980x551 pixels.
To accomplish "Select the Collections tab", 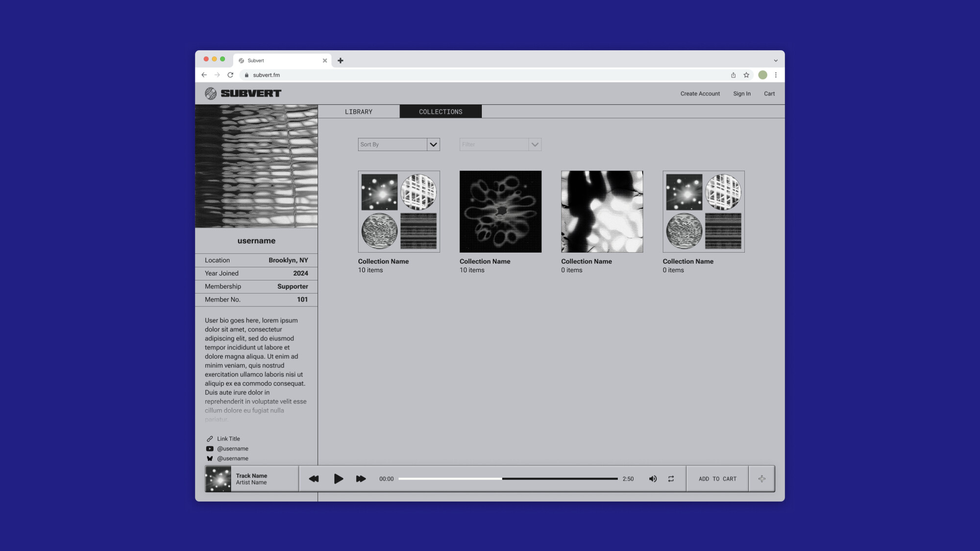I will 441,112.
